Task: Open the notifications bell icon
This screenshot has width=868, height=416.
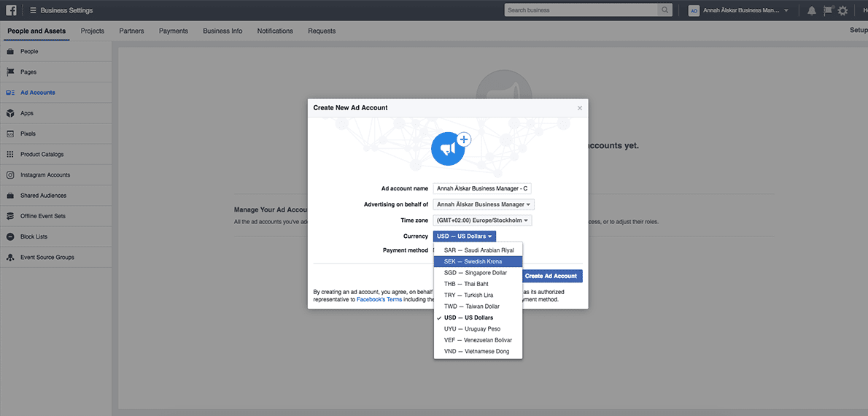Action: pos(812,10)
